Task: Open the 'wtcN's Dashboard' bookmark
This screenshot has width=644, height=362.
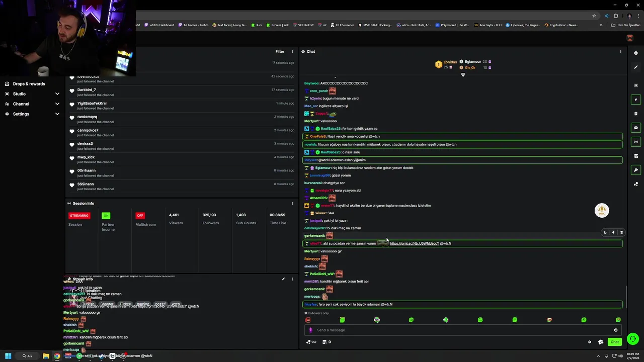Action: tap(159, 25)
